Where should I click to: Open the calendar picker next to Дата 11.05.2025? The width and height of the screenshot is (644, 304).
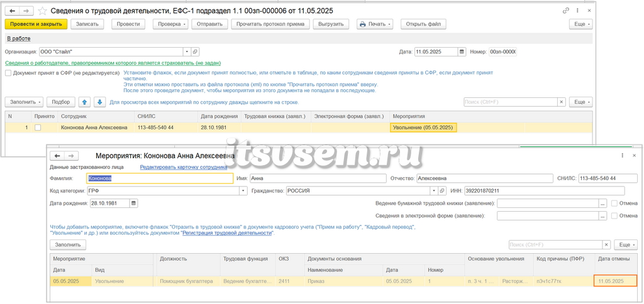(x=462, y=52)
